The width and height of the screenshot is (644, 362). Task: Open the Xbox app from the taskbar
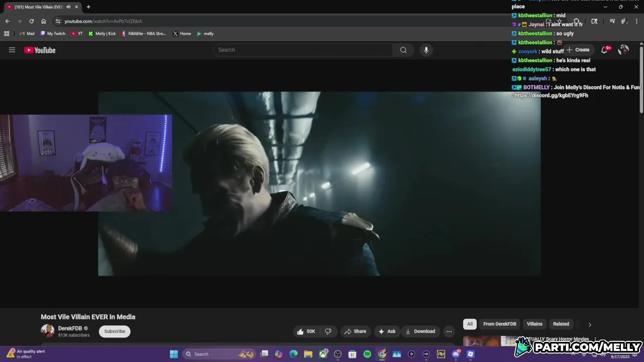point(323,354)
